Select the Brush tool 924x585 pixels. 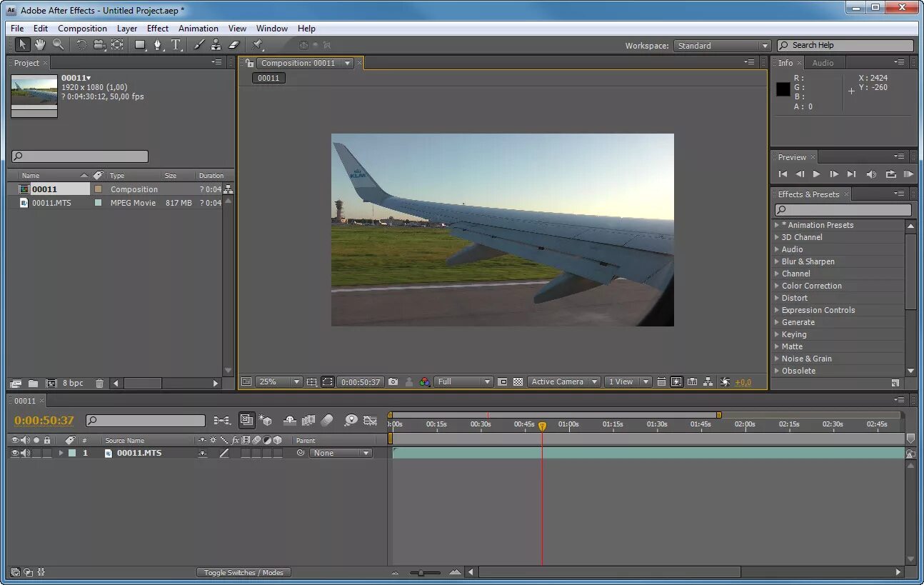coord(199,45)
